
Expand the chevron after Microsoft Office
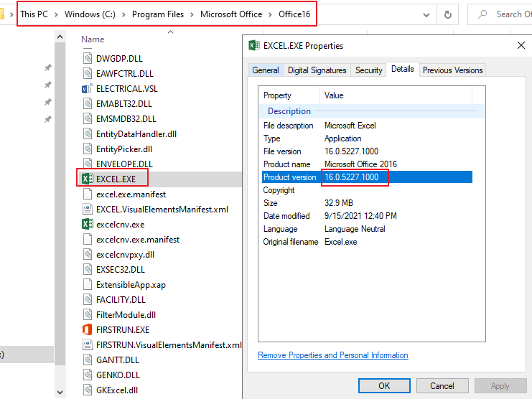click(271, 14)
